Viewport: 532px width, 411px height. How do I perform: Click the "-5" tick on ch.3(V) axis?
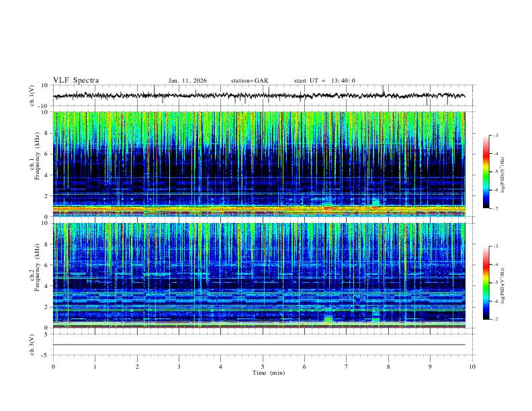click(46, 355)
